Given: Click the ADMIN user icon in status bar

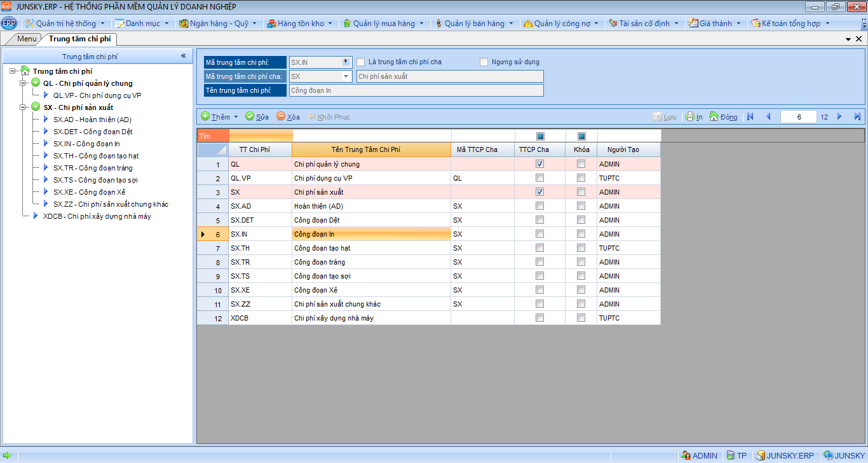Looking at the screenshot, I should [x=686, y=455].
